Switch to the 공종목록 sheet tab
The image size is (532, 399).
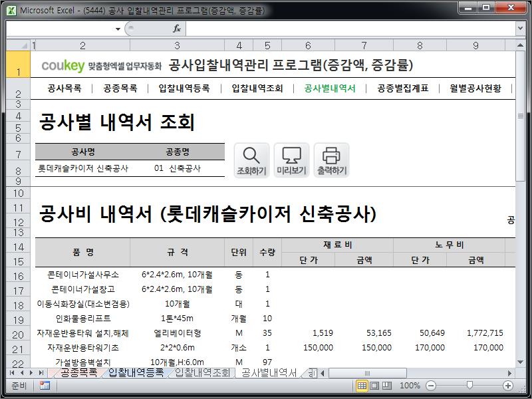78,373
